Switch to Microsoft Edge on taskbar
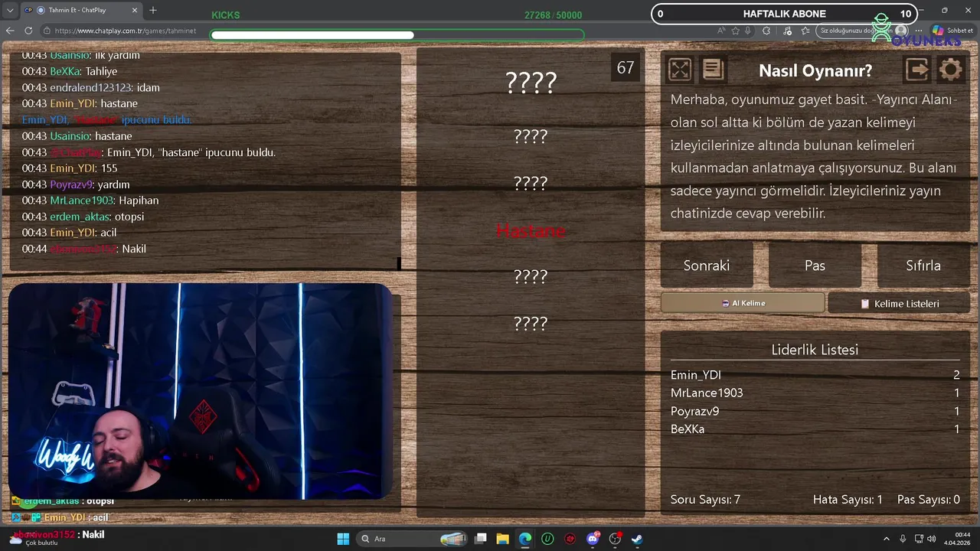 click(x=525, y=539)
